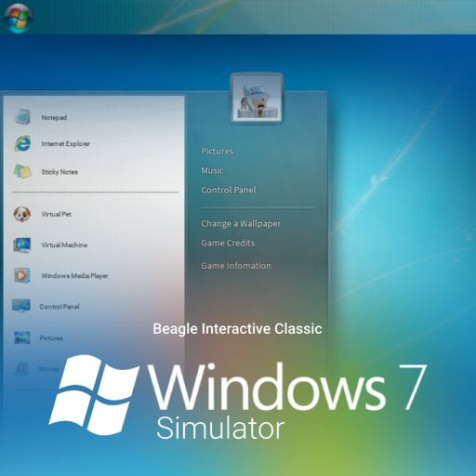Click the Virtual Machine label
Screen dimensions: 476x476
click(64, 245)
